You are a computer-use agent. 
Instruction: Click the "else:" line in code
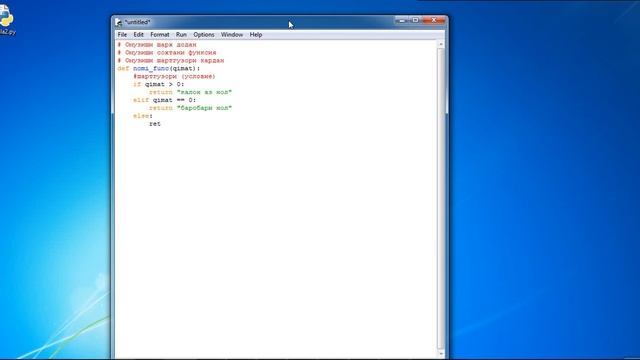pos(142,116)
